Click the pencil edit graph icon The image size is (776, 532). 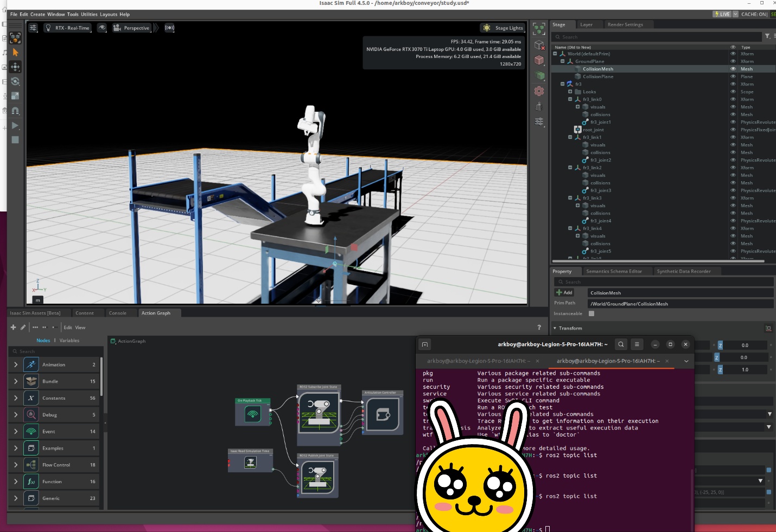[x=23, y=327]
